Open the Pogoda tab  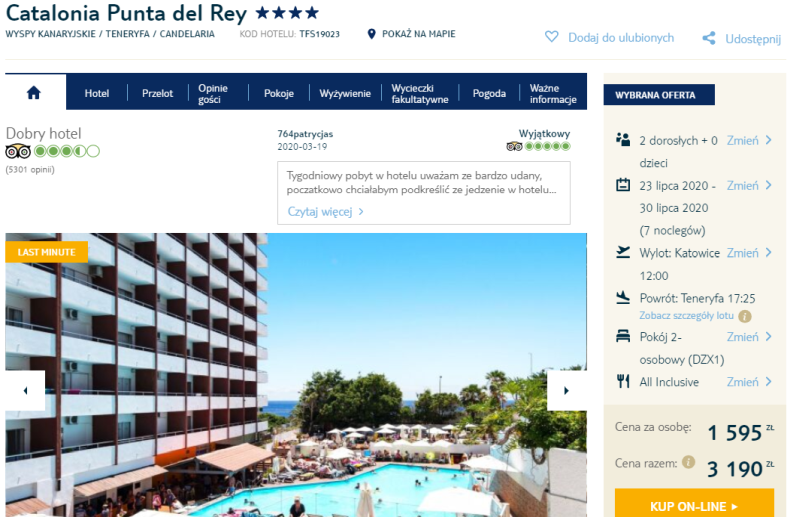[489, 94]
